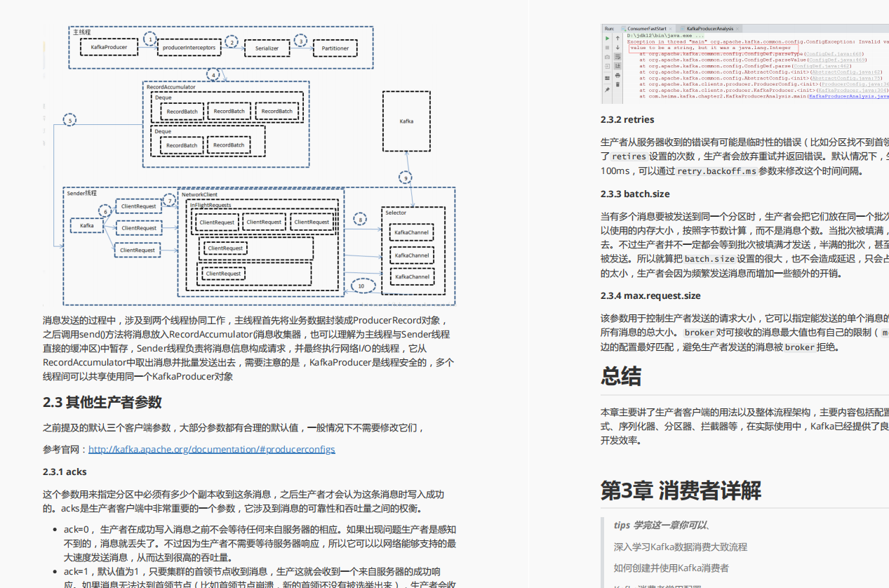Click the '2.3.1 acks' subheading
Viewport: 889px width, 588px height.
(x=65, y=472)
